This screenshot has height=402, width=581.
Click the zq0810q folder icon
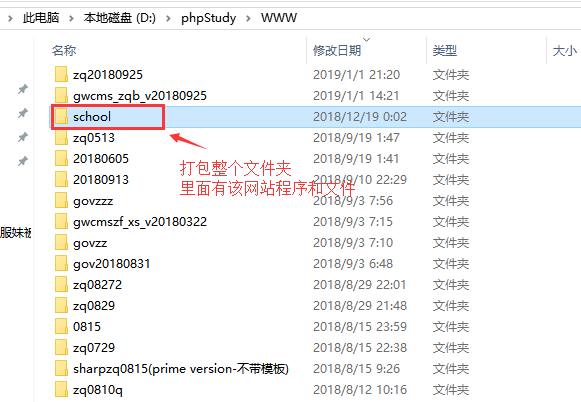(61, 390)
